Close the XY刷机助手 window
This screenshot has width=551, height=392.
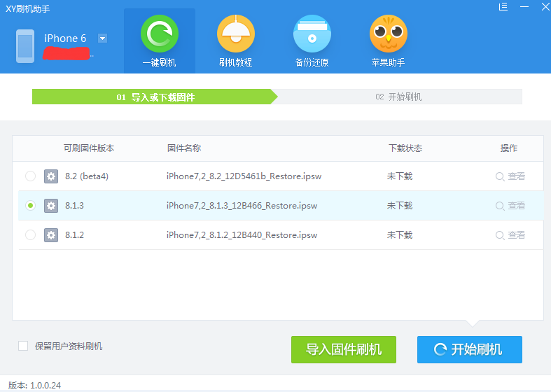pos(545,7)
